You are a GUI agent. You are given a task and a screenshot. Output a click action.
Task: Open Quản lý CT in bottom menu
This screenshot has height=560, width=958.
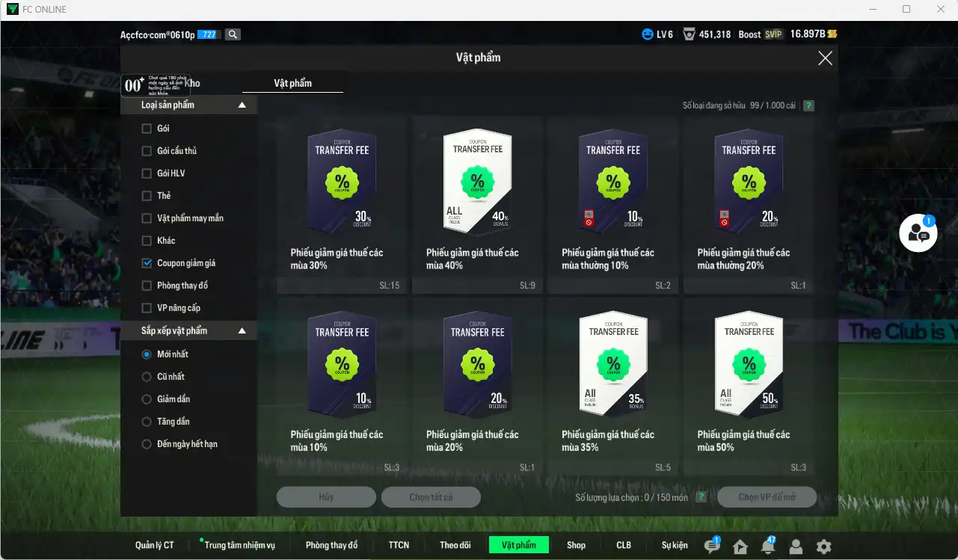tap(155, 545)
